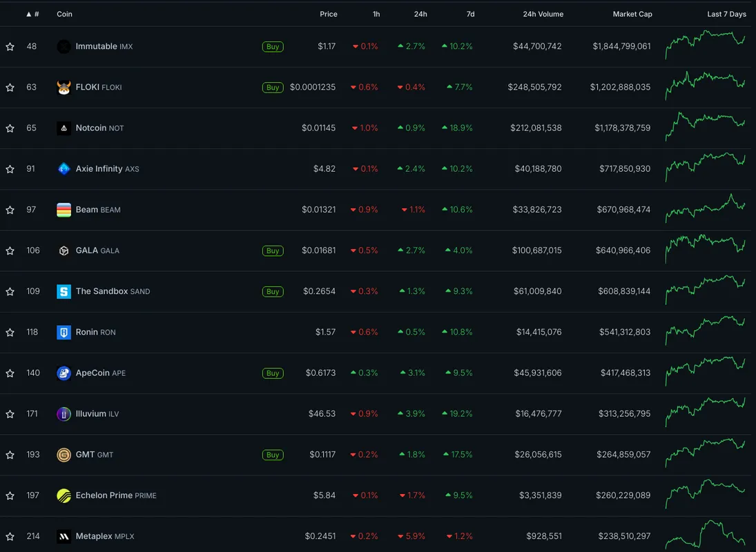This screenshot has height=552, width=756.
Task: Buy GALA using its Buy button
Action: point(273,250)
